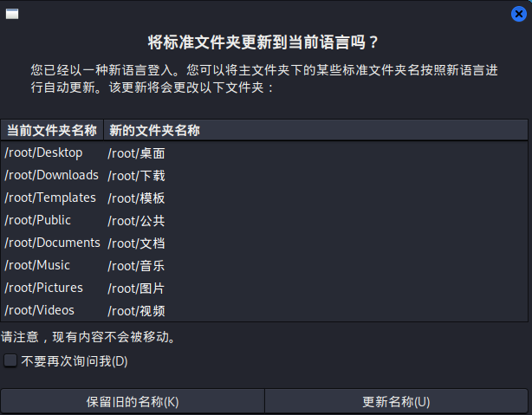532x415 pixels.
Task: Click the new name /root/文档 cell
Action: [136, 243]
